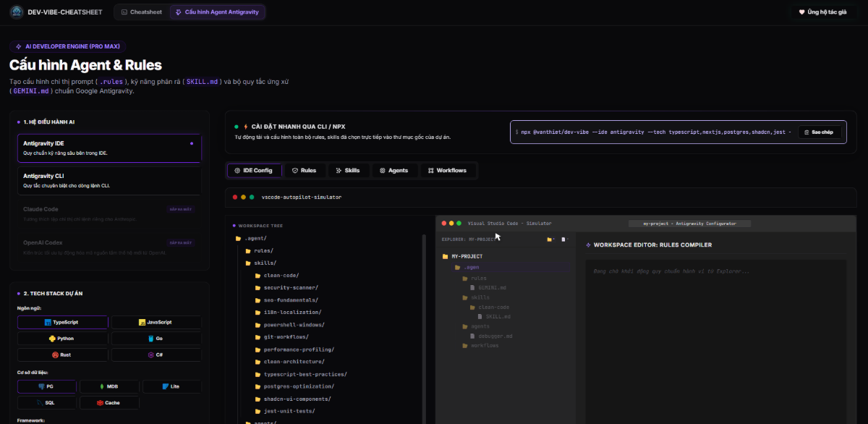Select the OpenAI Codex option
The height and width of the screenshot is (424, 868).
(x=109, y=247)
